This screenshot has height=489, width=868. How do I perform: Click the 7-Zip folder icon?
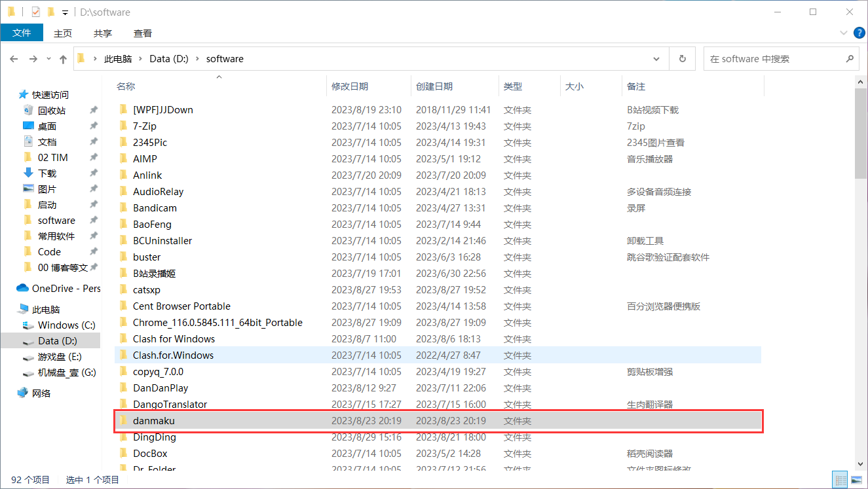tap(123, 126)
